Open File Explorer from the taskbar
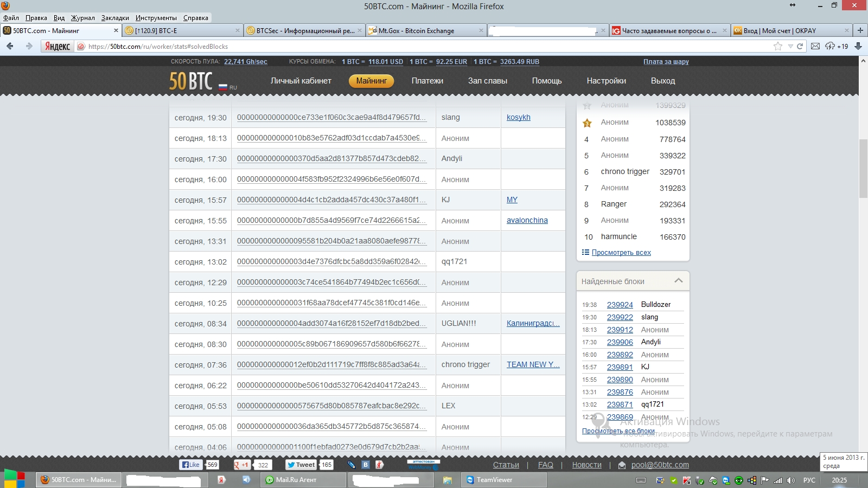868x488 pixels. point(447,480)
